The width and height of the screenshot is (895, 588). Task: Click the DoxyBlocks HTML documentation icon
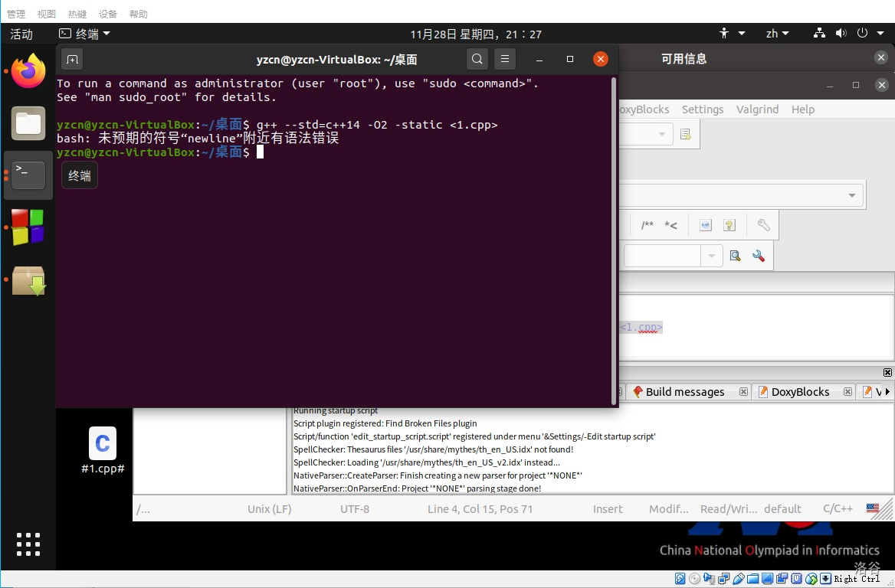[706, 225]
